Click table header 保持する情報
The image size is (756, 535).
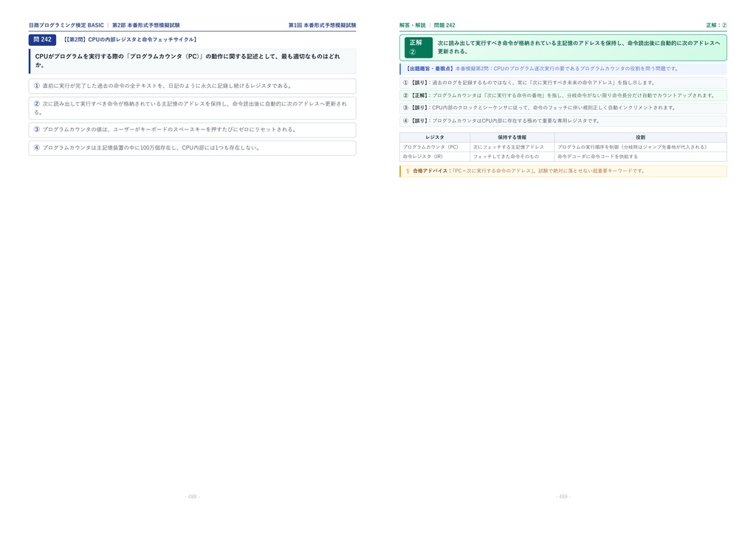tap(512, 137)
